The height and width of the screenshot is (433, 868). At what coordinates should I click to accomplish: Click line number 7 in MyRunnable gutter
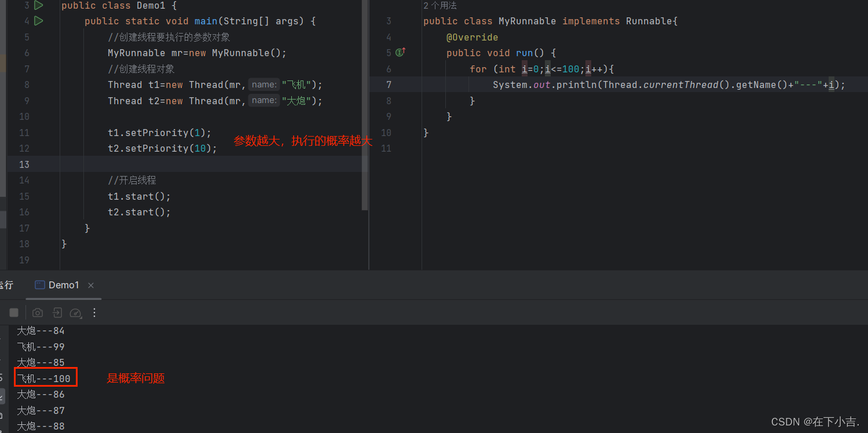click(x=389, y=85)
